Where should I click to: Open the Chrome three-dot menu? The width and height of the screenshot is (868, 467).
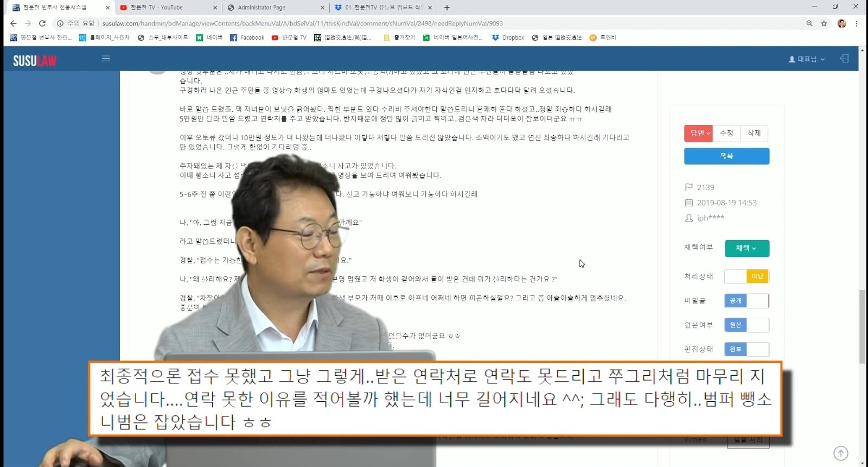[857, 23]
